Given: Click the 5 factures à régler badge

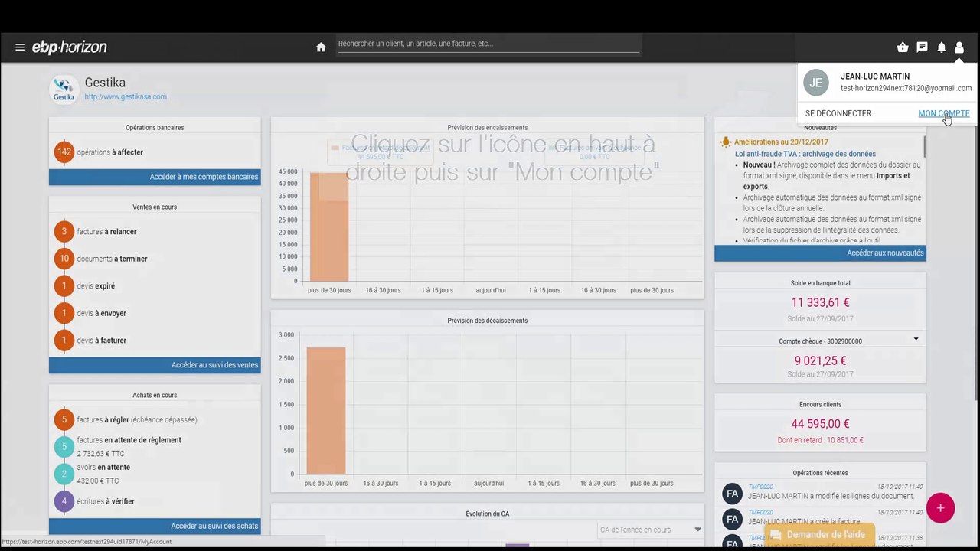Looking at the screenshot, I should pyautogui.click(x=64, y=419).
